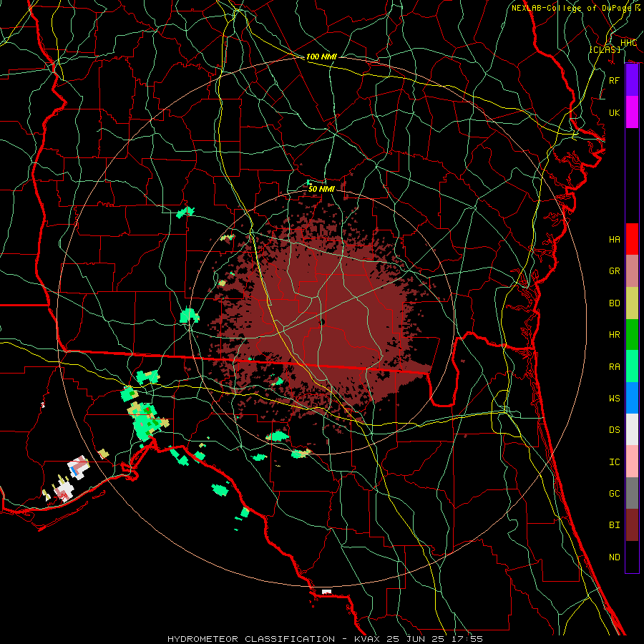This screenshot has width=644, height=644.
Task: Click the ND legend label
Action: click(x=614, y=557)
